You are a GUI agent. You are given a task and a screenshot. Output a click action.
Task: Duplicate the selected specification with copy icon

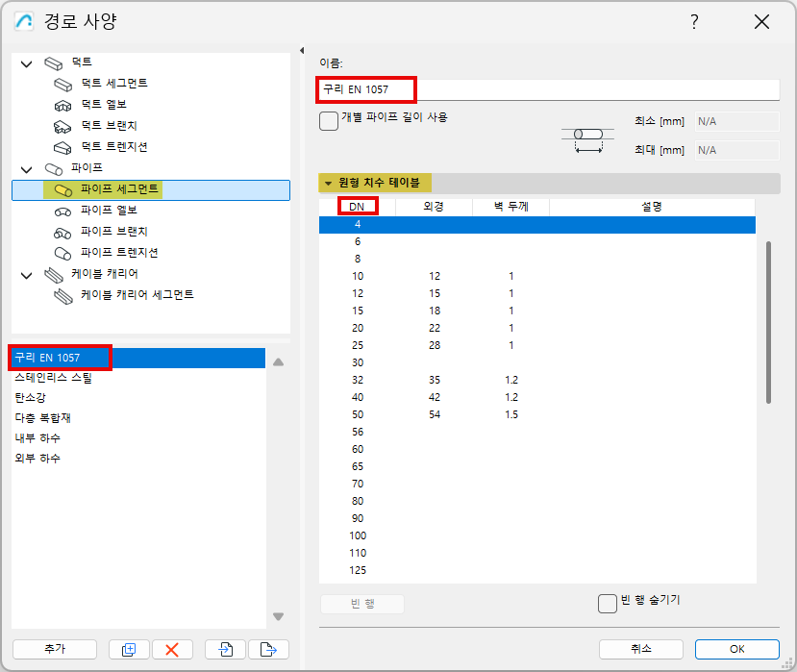point(129,649)
